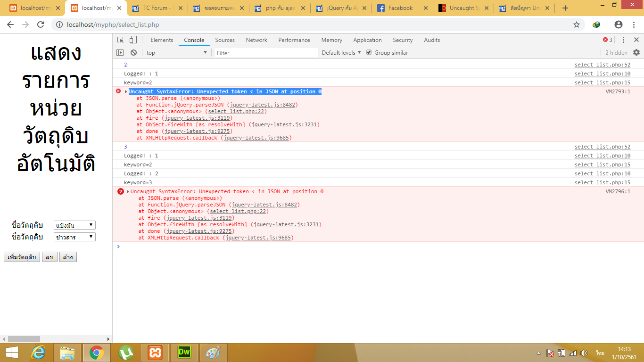644x362 pixels.
Task: Click the address bar URL
Action: [113, 25]
